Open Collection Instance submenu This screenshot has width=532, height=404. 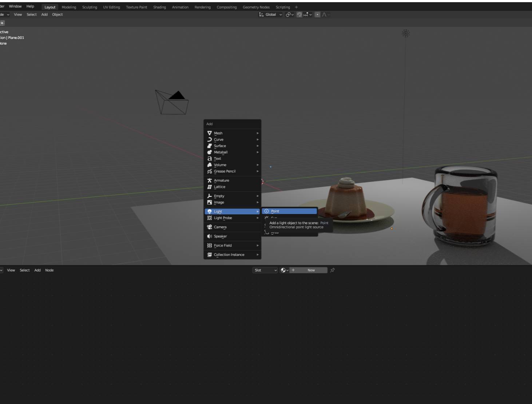pos(232,255)
